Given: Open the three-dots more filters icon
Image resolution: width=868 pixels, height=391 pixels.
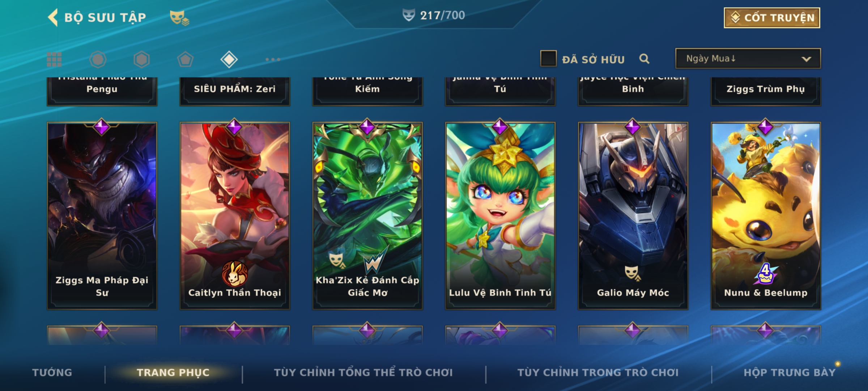Looking at the screenshot, I should 273,59.
